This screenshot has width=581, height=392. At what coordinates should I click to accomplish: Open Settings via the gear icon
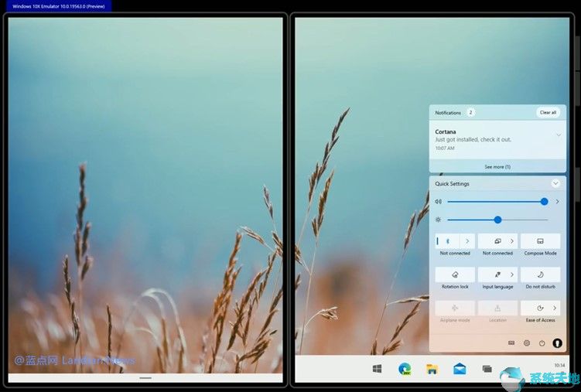527,343
